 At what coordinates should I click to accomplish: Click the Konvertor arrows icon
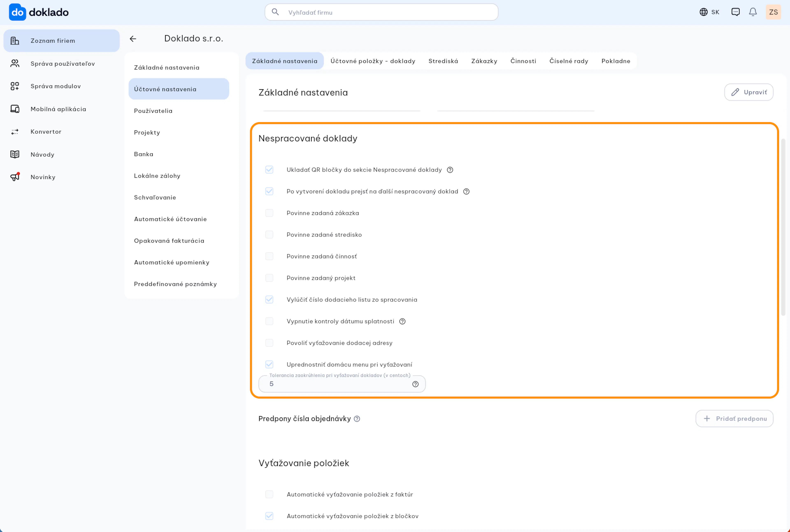point(15,132)
